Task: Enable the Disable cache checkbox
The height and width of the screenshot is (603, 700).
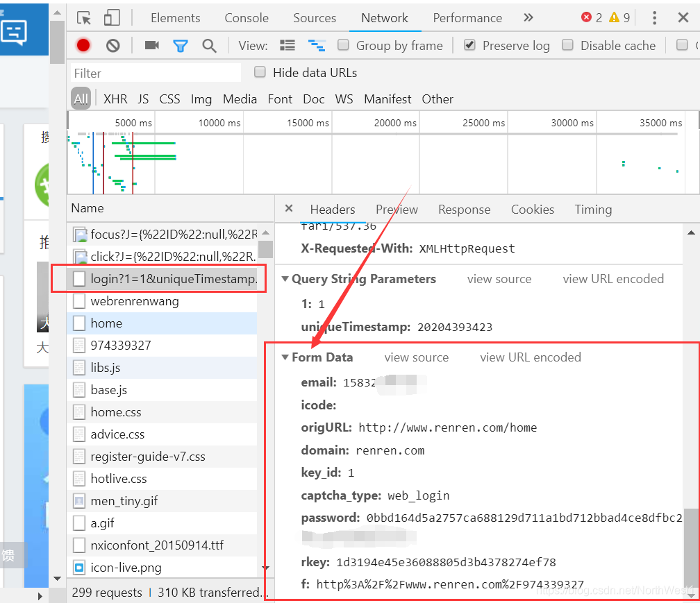Action: click(x=567, y=45)
